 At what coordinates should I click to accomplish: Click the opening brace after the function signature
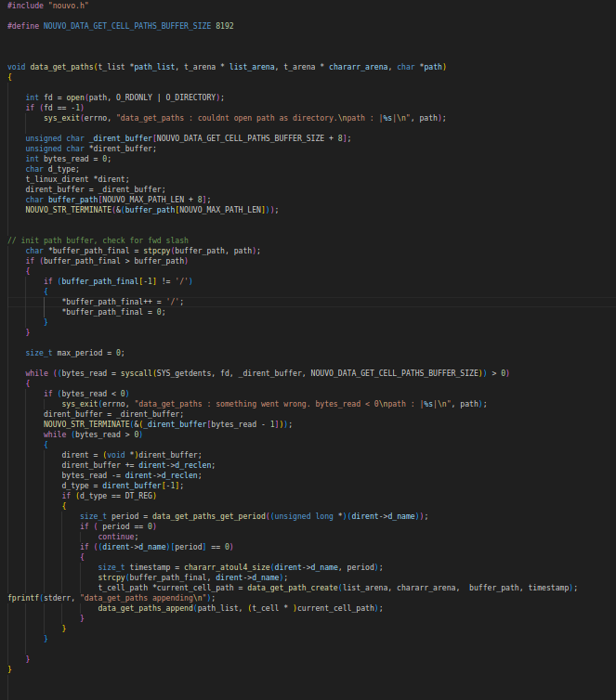pos(9,77)
